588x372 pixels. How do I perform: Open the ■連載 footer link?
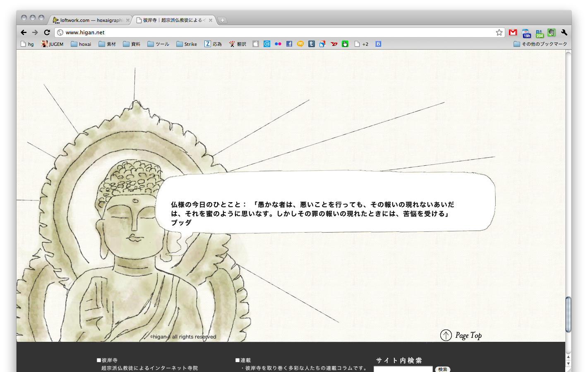(243, 360)
